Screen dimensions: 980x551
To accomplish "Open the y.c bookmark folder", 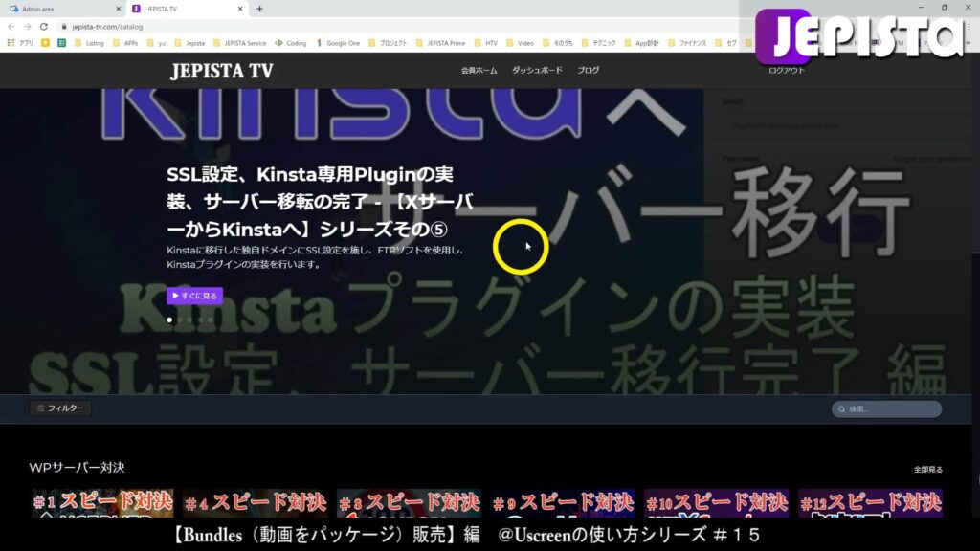I will [157, 43].
